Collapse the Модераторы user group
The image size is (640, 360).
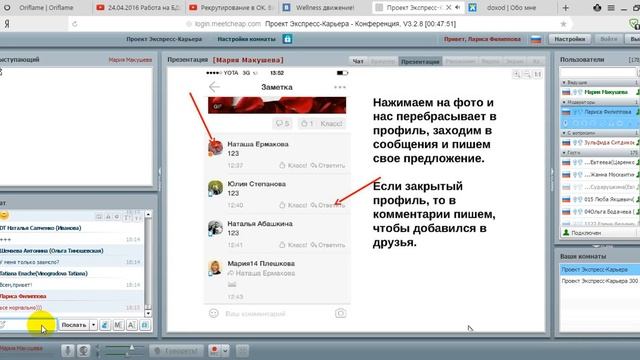pyautogui.click(x=564, y=102)
